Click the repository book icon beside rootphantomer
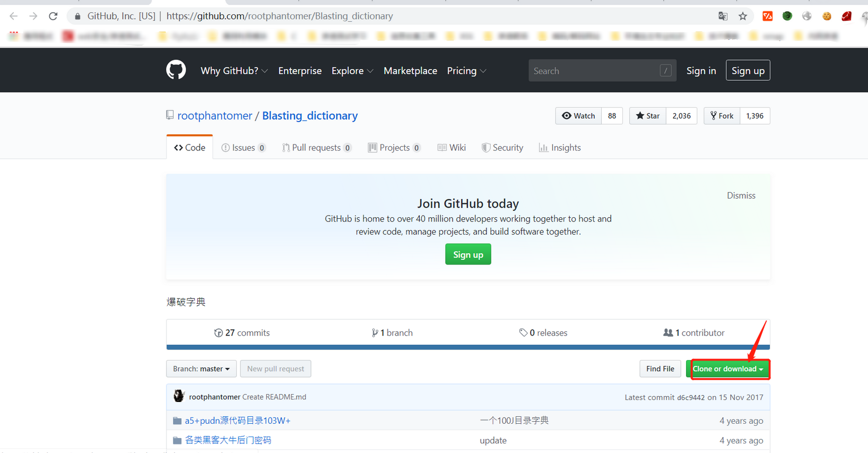 click(x=170, y=115)
